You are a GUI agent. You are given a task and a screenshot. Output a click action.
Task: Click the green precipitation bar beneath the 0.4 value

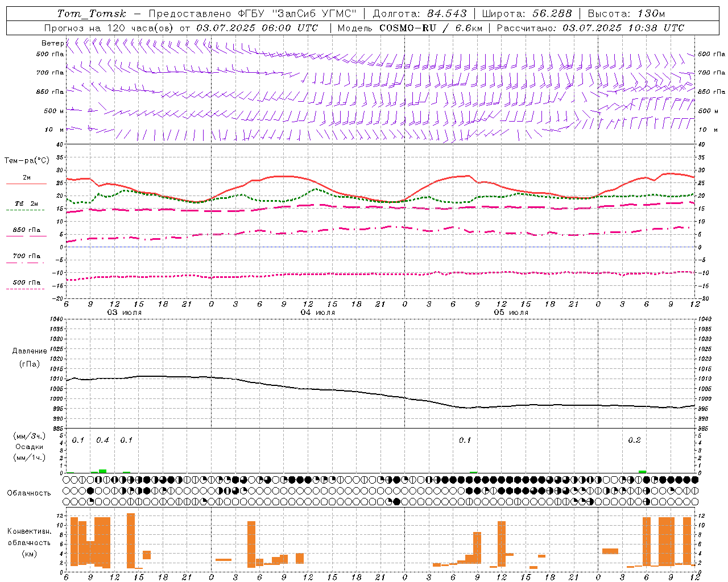(x=102, y=471)
